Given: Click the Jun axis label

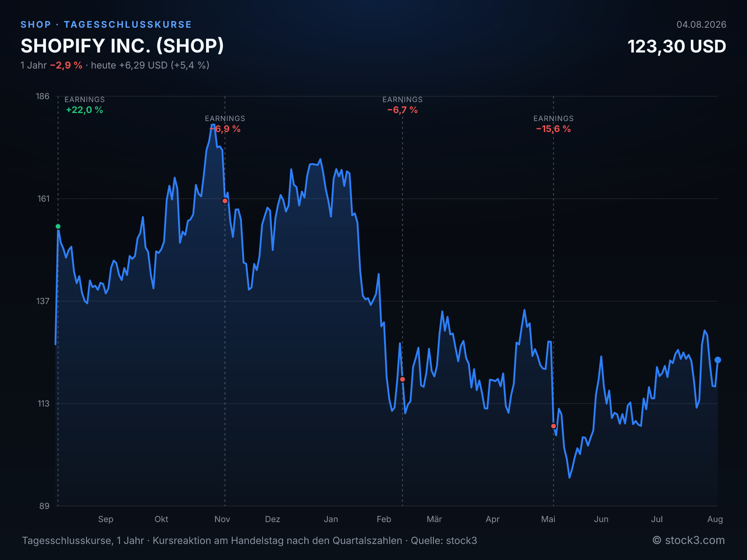Looking at the screenshot, I should (x=601, y=519).
